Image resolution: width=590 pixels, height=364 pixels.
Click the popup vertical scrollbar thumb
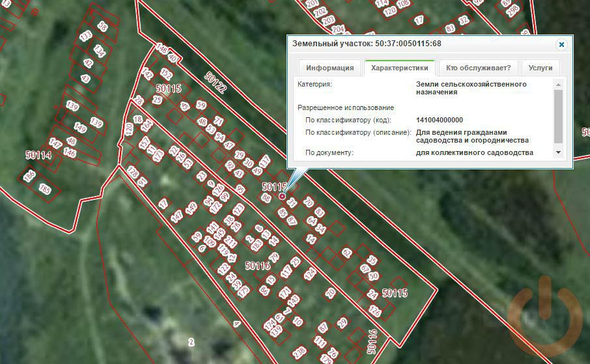[x=557, y=116]
